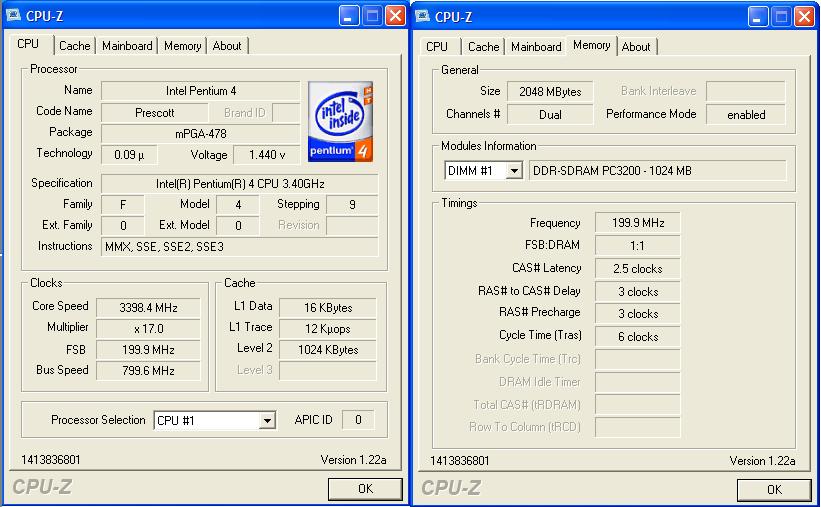Click the memory Frequency value 199.9 MHz

(638, 223)
